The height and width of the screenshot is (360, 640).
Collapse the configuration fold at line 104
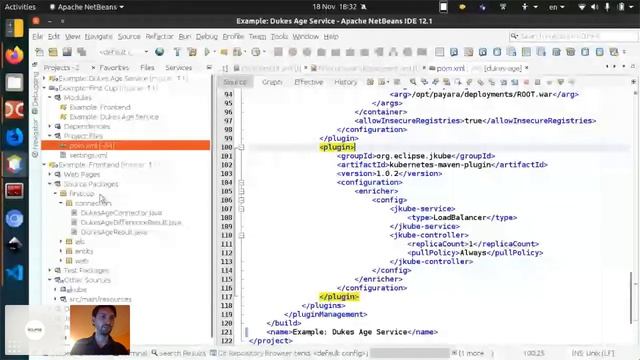tap(241, 182)
